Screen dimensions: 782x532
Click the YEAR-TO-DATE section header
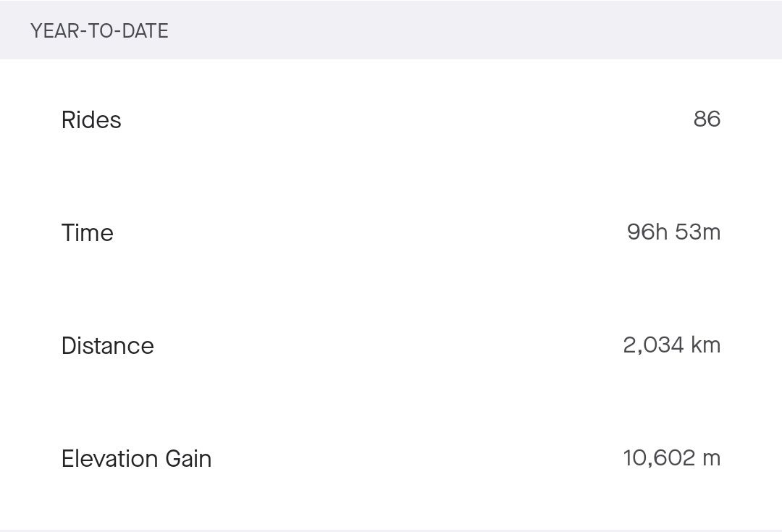[99, 31]
